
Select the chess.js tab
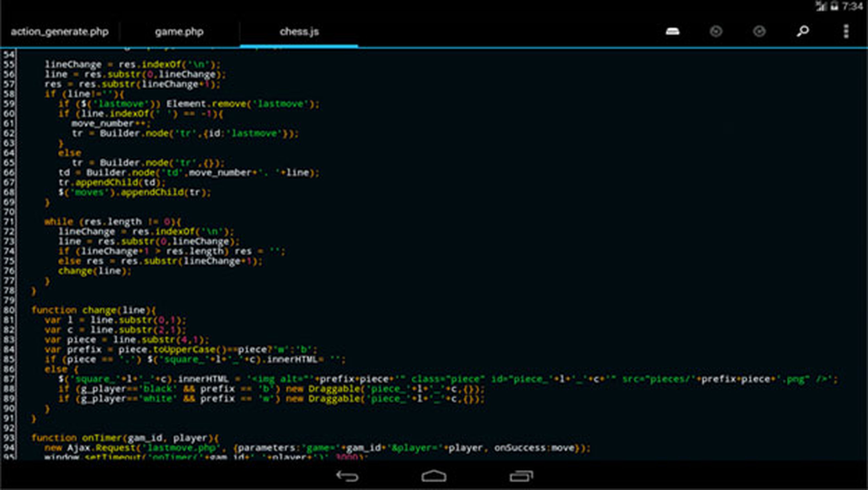pyautogui.click(x=299, y=32)
